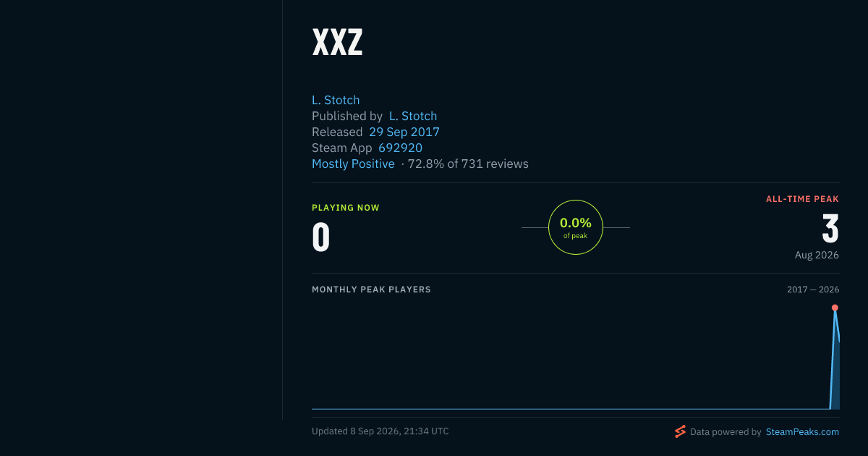Click the L. Stotch publisher link
868x456 pixels.
point(413,116)
